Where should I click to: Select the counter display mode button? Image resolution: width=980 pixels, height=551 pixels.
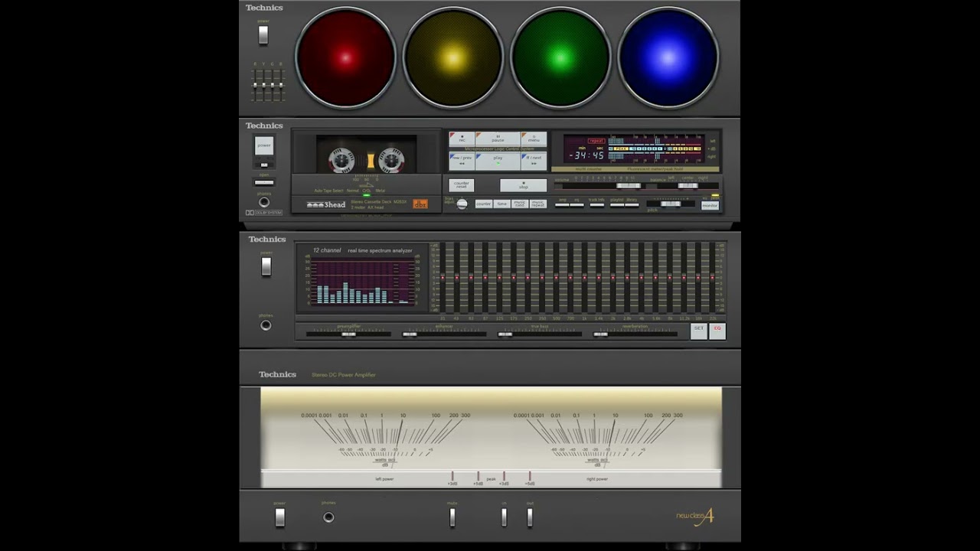coord(483,204)
